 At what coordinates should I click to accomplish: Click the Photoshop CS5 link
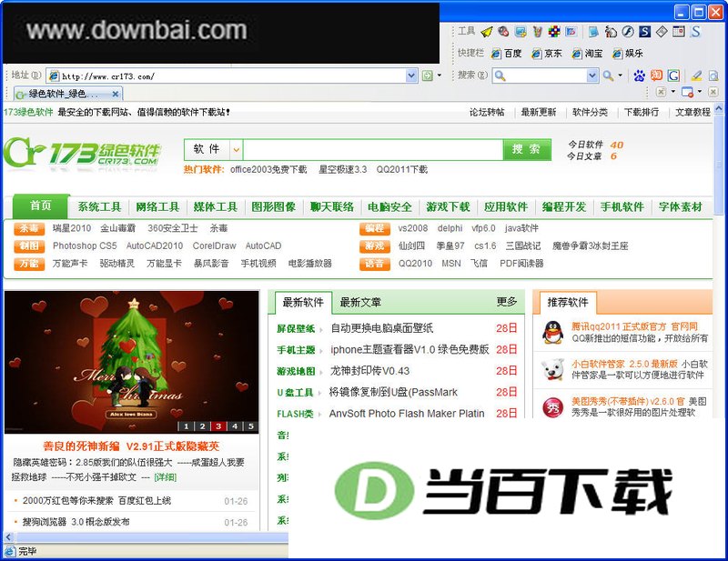85,245
